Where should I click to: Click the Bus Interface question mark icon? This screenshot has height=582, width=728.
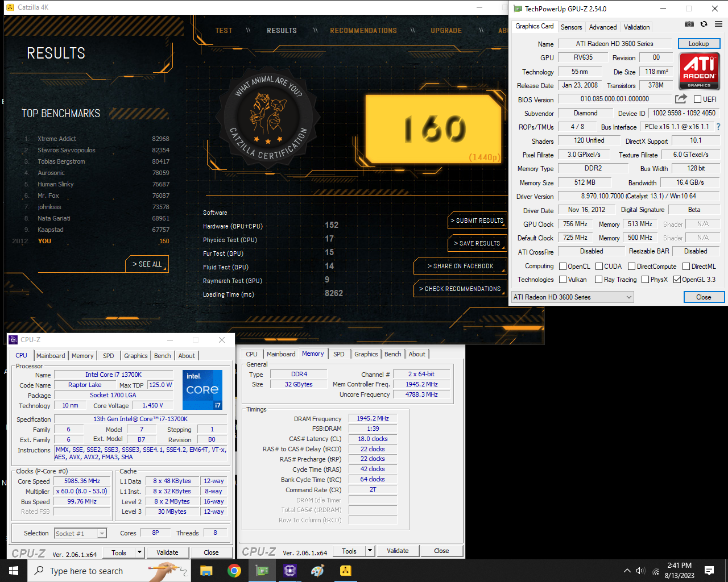tap(718, 127)
